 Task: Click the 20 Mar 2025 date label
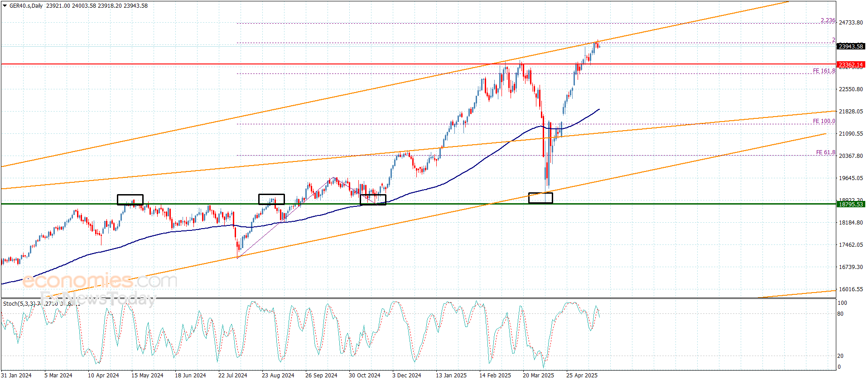pos(538,375)
